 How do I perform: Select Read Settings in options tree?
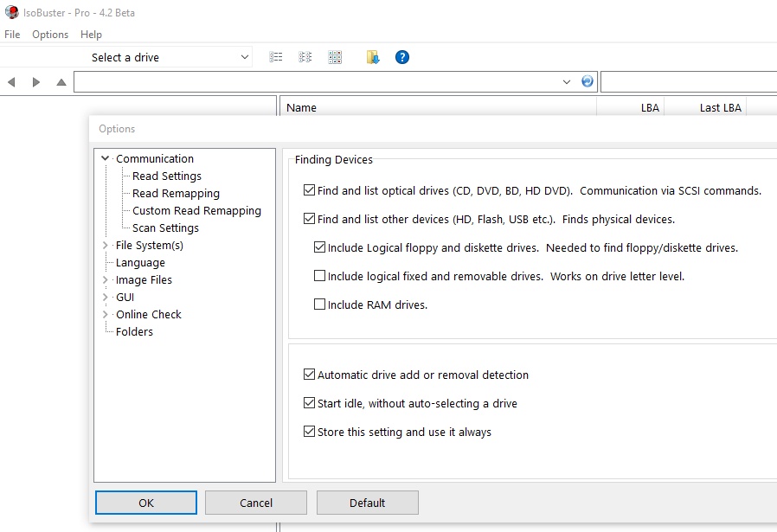pos(167,176)
